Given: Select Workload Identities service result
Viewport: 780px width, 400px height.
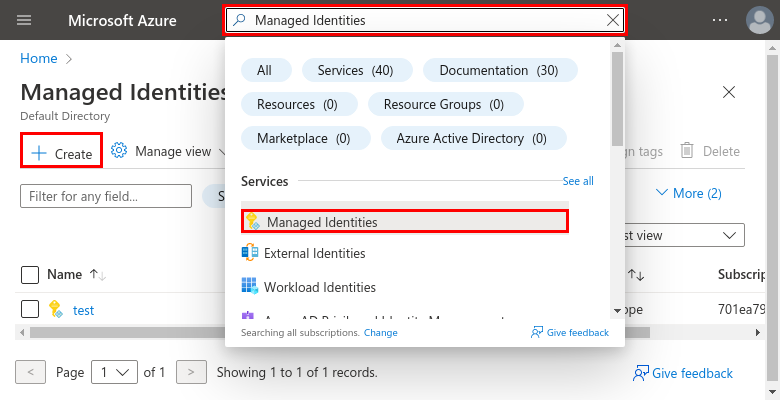Looking at the screenshot, I should [319, 287].
